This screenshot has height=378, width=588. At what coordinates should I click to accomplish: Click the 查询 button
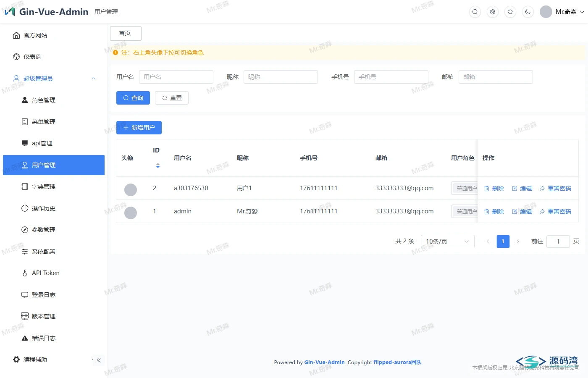pos(133,98)
